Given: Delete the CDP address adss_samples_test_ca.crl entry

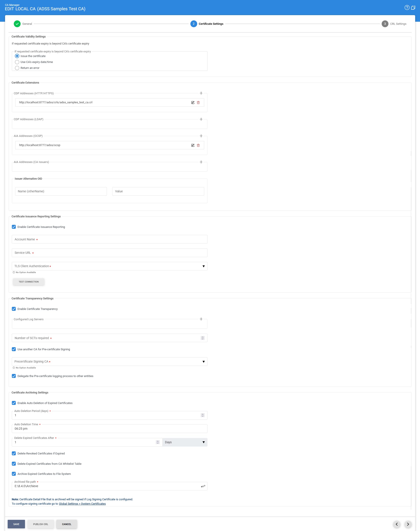Looking at the screenshot, I should click(198, 103).
